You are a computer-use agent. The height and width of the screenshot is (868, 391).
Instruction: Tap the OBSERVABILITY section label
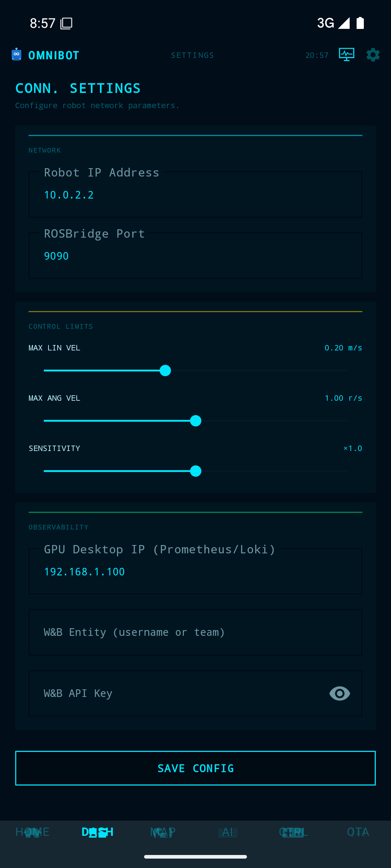(58, 527)
